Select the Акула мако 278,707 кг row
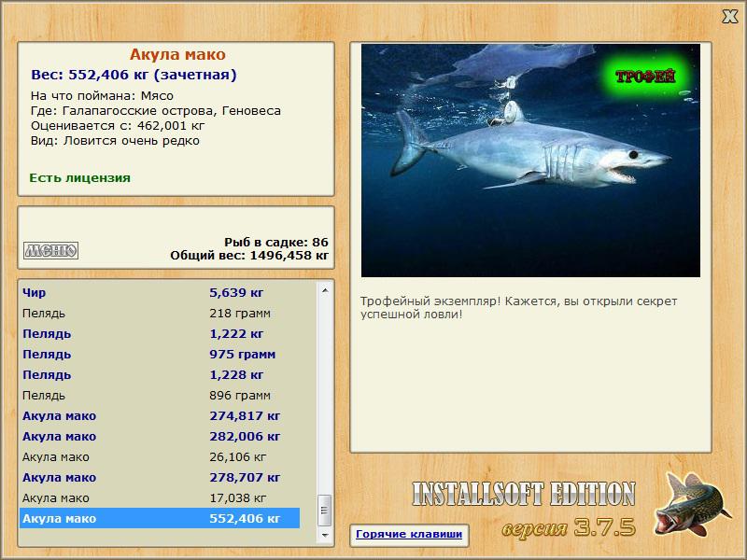The height and width of the screenshot is (560, 747). pyautogui.click(x=160, y=477)
